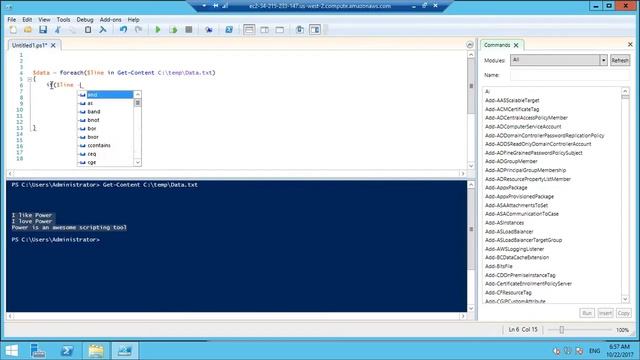Choose 'bnot' operator in IntelliSense list
Screen dimensions: 640x360
(x=105, y=120)
